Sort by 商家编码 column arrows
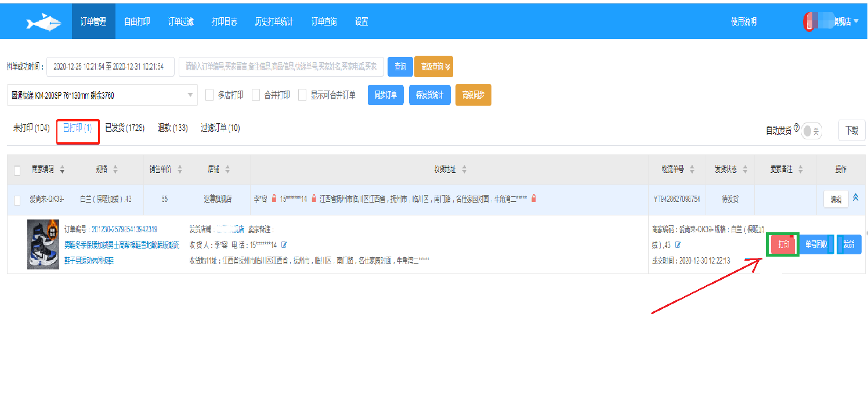The height and width of the screenshot is (396, 868). click(62, 170)
